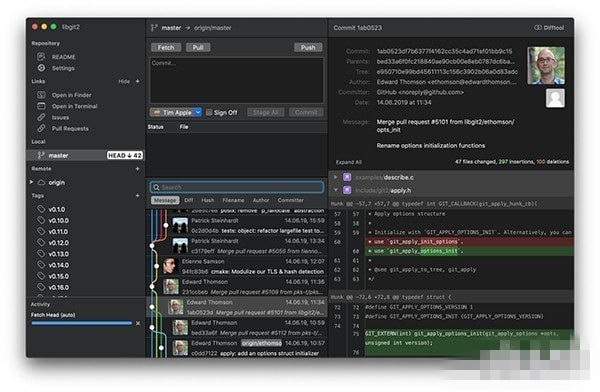Open repository Settings gear icon
The image size is (600, 392).
tap(41, 68)
